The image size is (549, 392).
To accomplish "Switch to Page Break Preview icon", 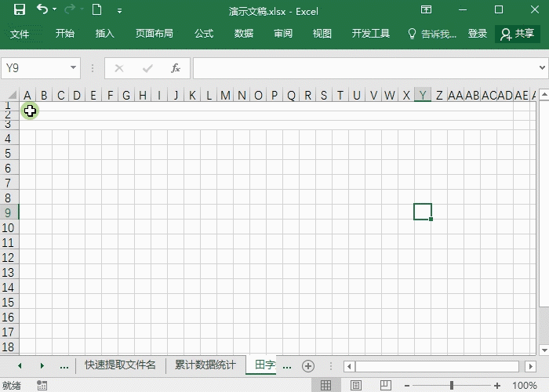I will point(386,385).
